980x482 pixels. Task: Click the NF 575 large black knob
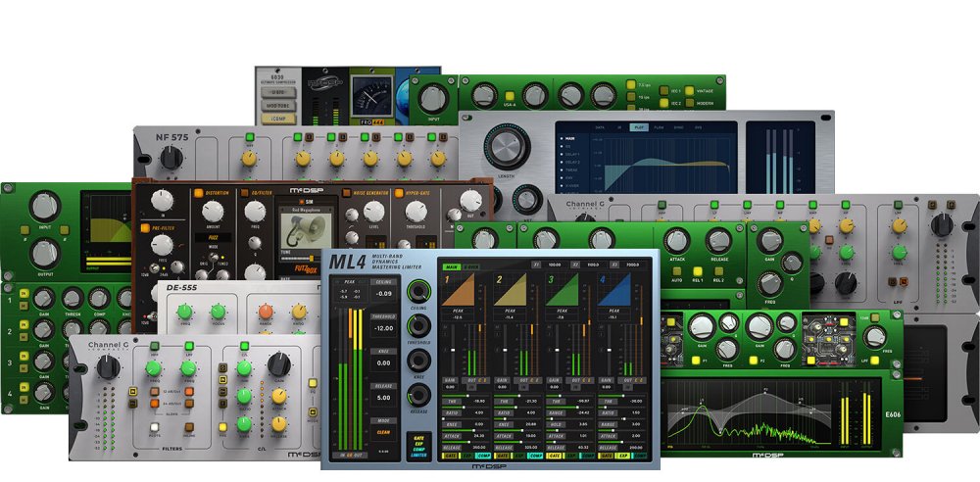point(170,157)
